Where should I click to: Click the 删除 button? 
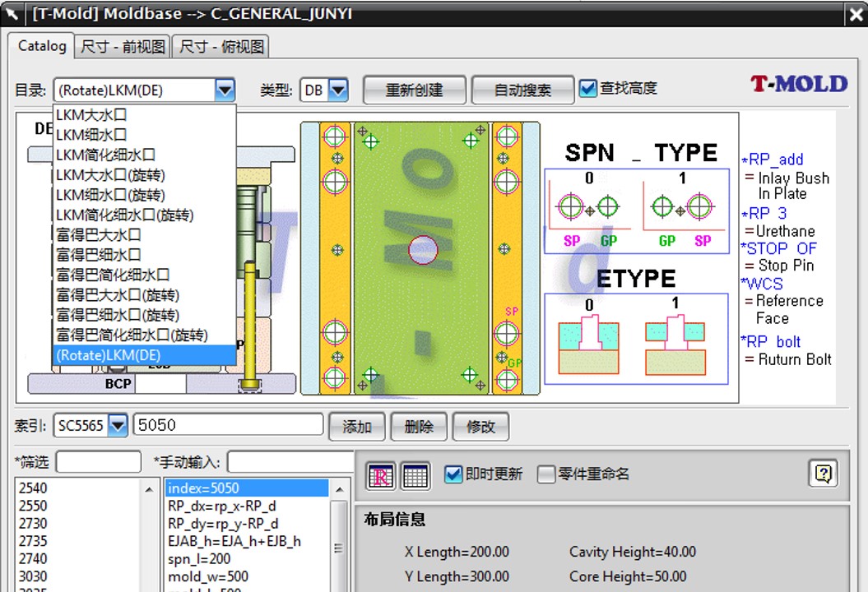point(419,426)
